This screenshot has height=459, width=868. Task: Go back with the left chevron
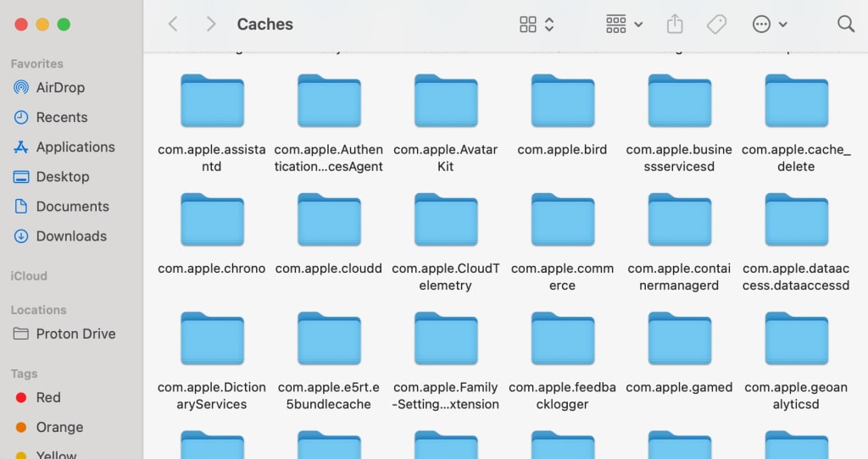click(x=173, y=24)
